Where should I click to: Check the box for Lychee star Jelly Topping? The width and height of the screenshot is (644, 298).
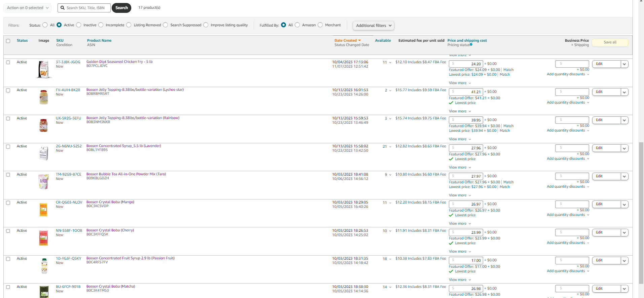pyautogui.click(x=8, y=90)
